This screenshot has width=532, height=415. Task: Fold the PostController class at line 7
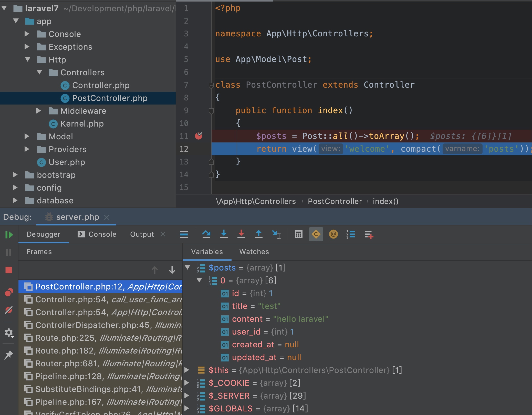[211, 85]
